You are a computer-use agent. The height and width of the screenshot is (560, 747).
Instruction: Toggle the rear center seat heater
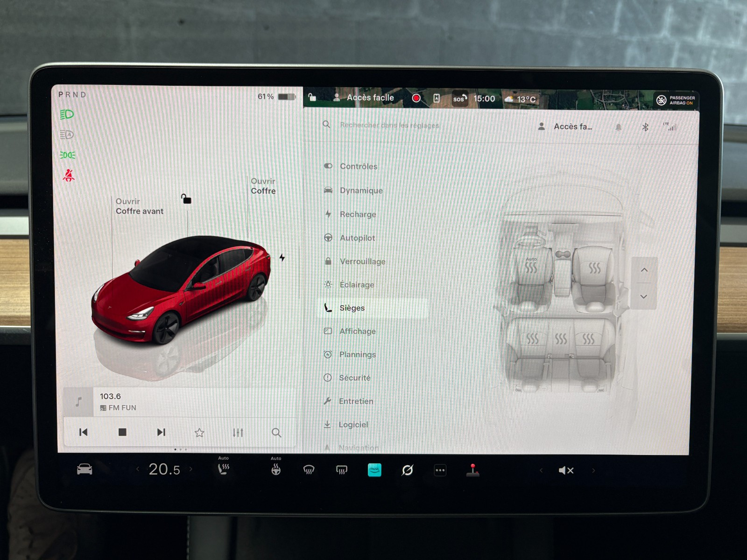560,339
